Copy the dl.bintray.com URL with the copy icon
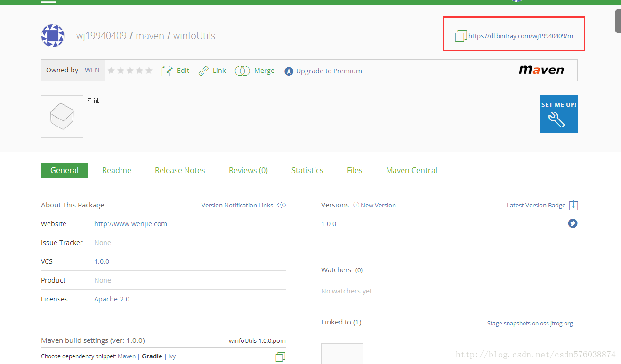This screenshot has width=621, height=364. coord(460,36)
